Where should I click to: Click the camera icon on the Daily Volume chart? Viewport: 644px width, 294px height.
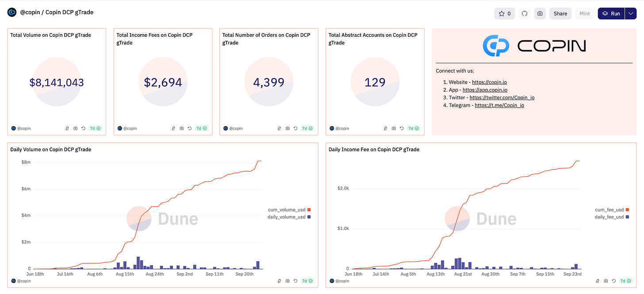pyautogui.click(x=287, y=281)
